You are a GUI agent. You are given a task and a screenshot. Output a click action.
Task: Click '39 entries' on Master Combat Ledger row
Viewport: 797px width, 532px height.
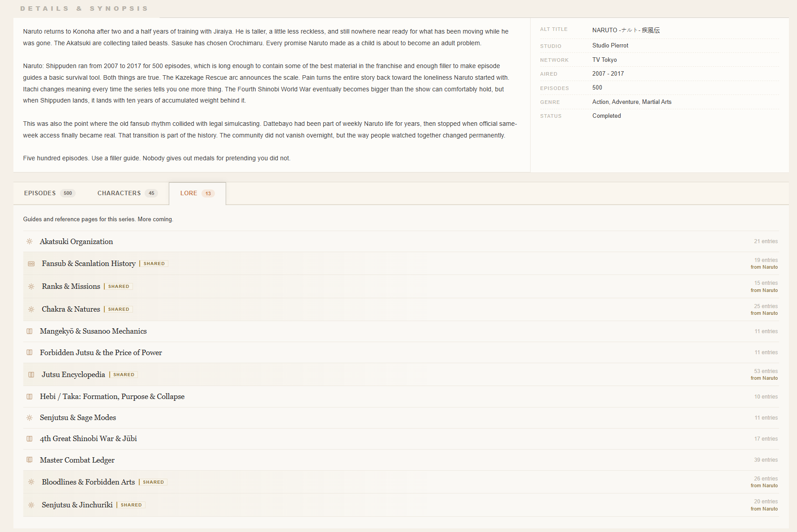click(x=766, y=460)
